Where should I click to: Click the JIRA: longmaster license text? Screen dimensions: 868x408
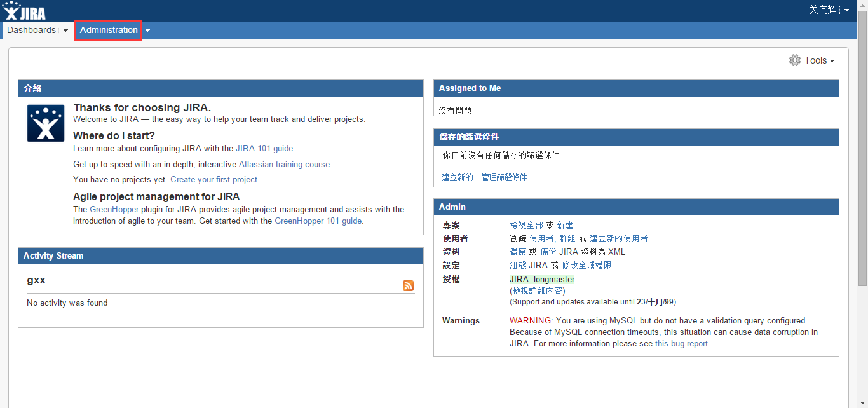(x=542, y=279)
